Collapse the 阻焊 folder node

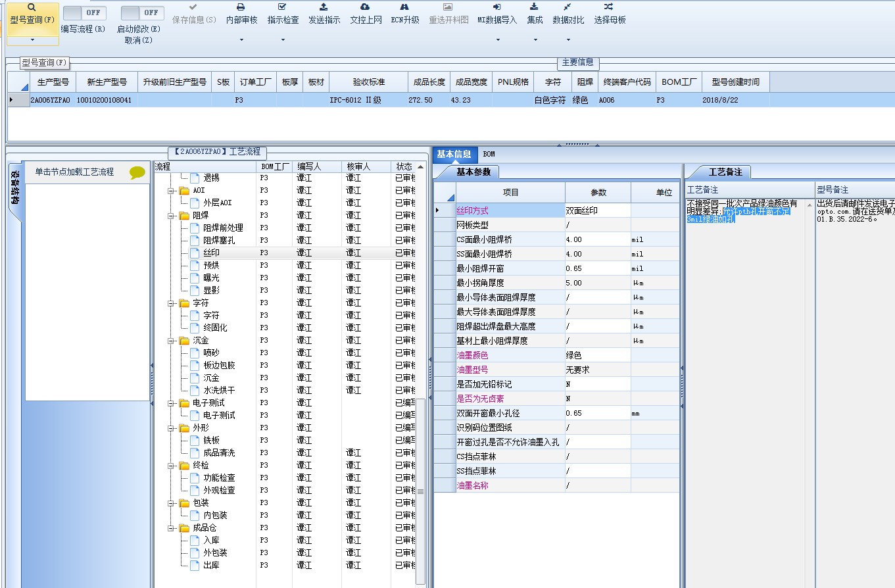point(171,215)
